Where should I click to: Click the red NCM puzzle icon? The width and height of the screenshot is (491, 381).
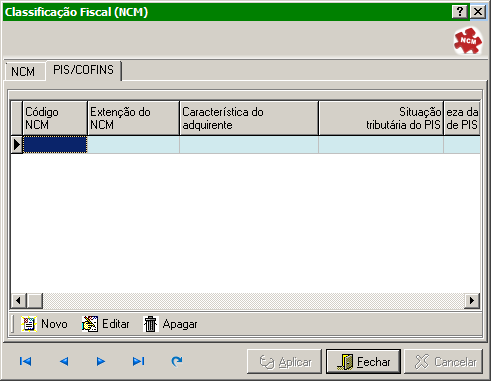pyautogui.click(x=468, y=41)
